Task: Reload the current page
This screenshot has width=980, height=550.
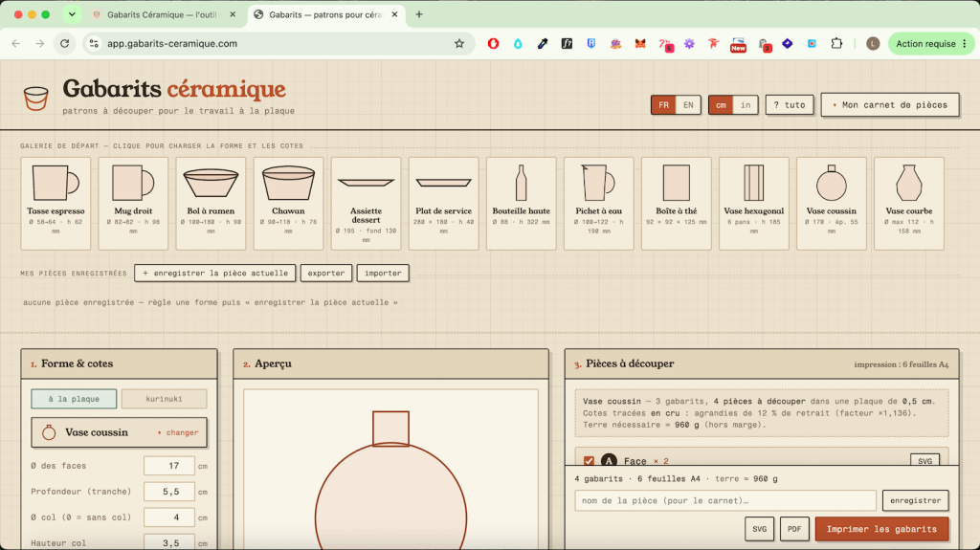Action: [x=64, y=44]
